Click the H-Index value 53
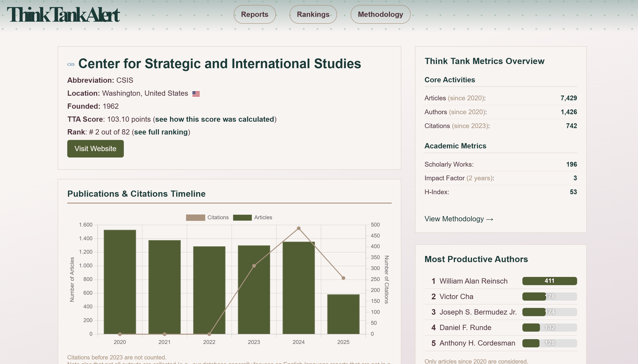 point(573,192)
